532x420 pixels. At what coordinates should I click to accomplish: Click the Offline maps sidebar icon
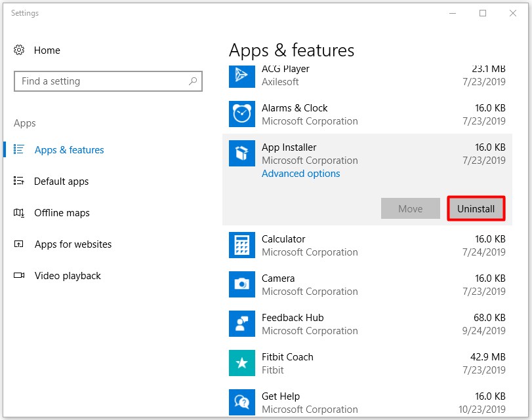[x=18, y=212]
